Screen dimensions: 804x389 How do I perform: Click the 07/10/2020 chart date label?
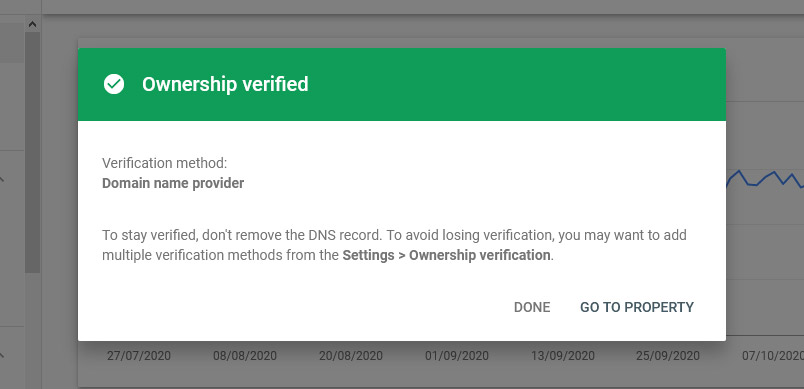coord(773,356)
